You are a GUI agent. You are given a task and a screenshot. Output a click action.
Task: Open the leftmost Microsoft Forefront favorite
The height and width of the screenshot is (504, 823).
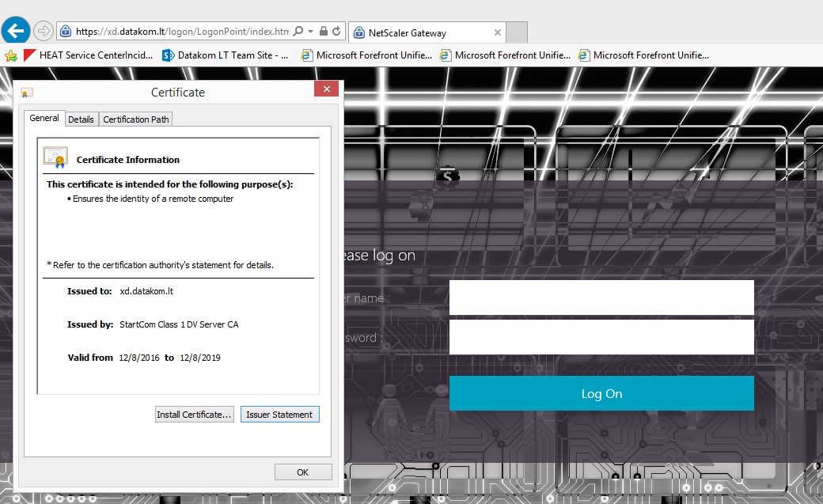367,55
